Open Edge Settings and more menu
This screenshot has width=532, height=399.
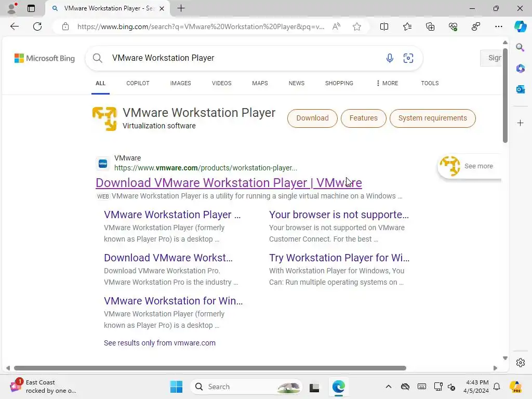498,26
